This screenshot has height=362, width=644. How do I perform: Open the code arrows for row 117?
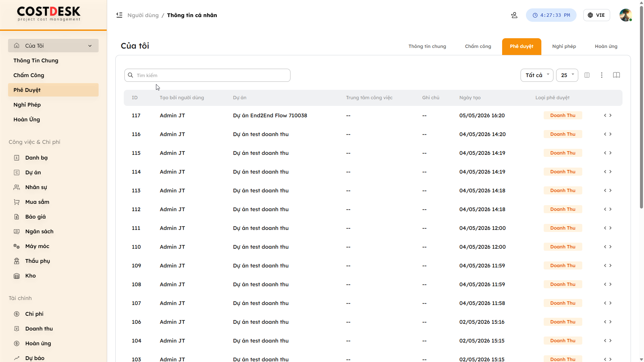[608, 115]
